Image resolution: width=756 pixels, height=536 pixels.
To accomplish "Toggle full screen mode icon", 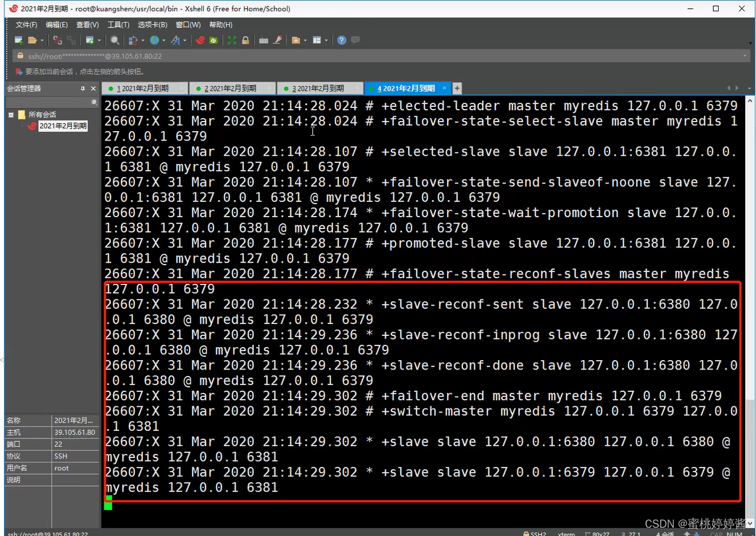I will coord(232,40).
